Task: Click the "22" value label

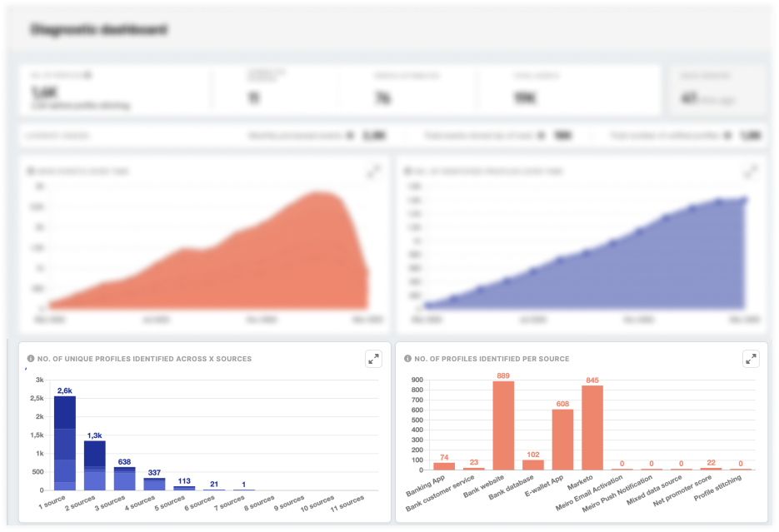Action: 711,463
